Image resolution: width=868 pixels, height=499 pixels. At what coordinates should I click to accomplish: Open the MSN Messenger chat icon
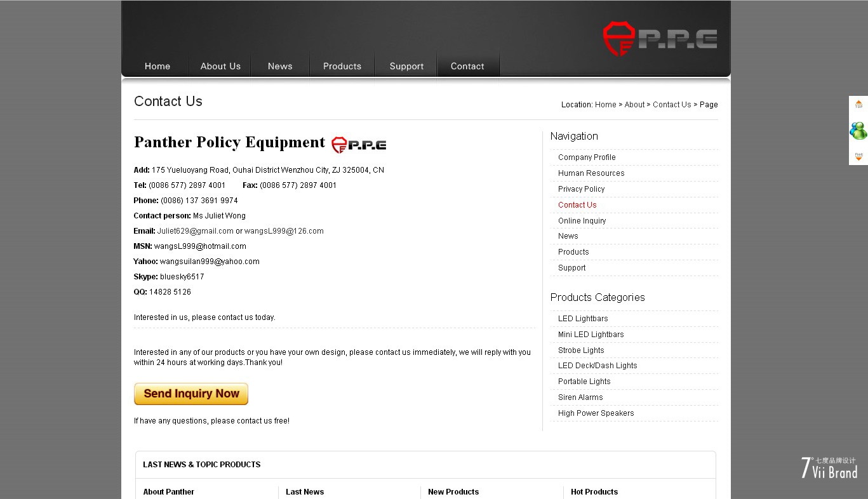pyautogui.click(x=858, y=131)
